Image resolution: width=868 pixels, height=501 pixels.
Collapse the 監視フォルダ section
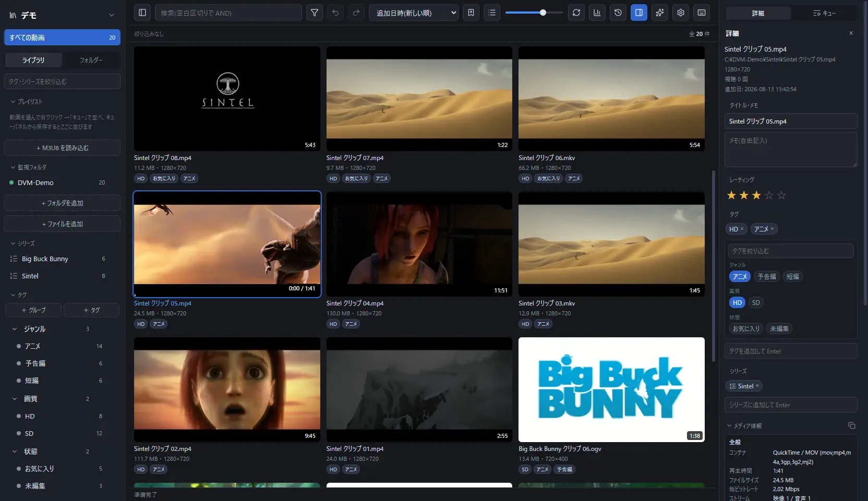[x=29, y=167]
